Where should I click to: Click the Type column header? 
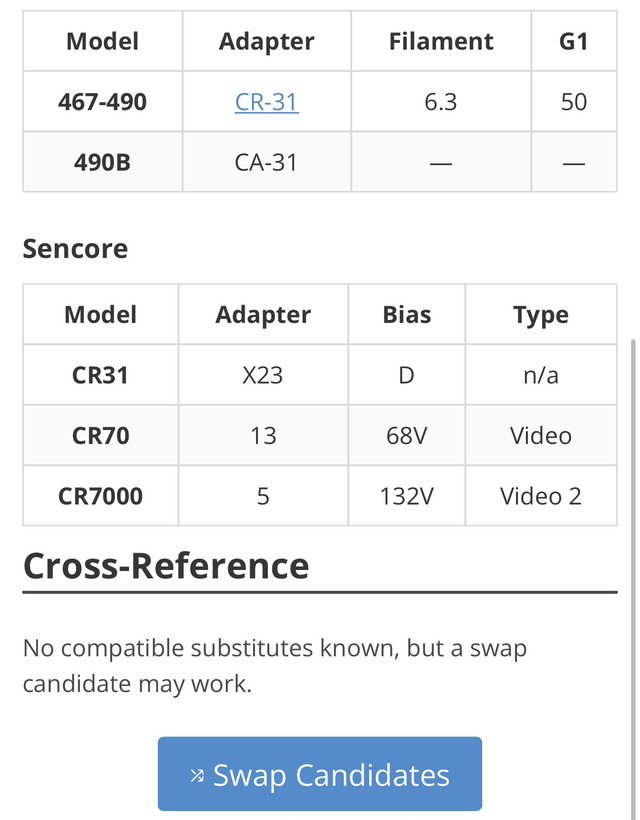click(541, 314)
